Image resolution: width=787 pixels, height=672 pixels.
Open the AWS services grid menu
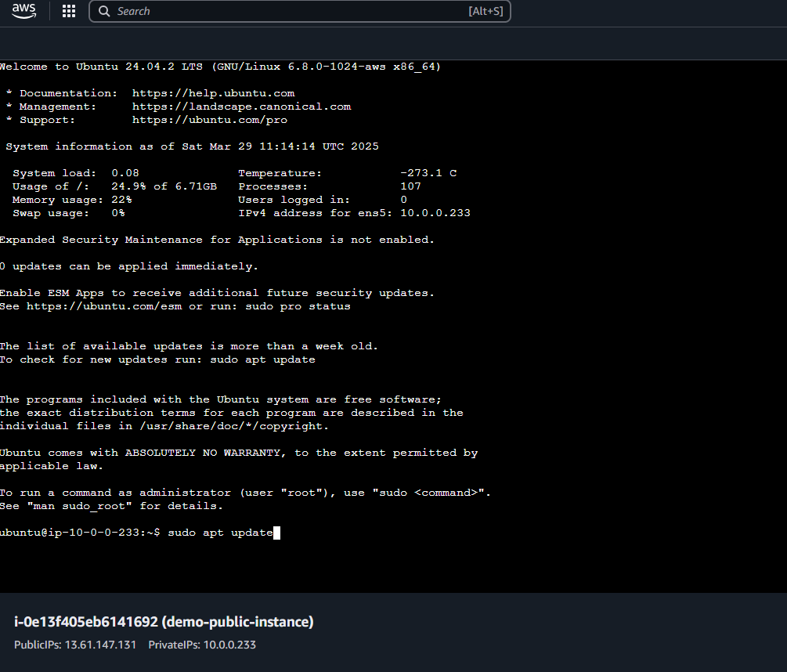pyautogui.click(x=69, y=11)
